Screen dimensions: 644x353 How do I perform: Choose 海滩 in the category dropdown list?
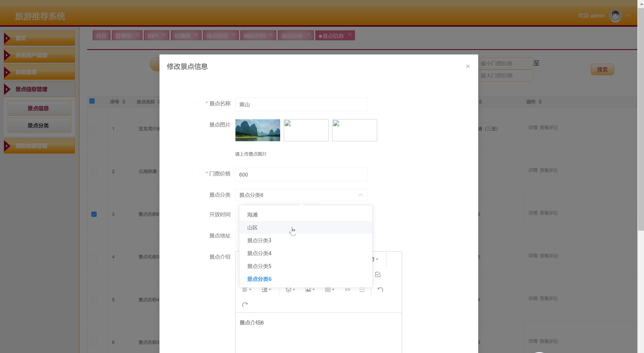tap(252, 215)
